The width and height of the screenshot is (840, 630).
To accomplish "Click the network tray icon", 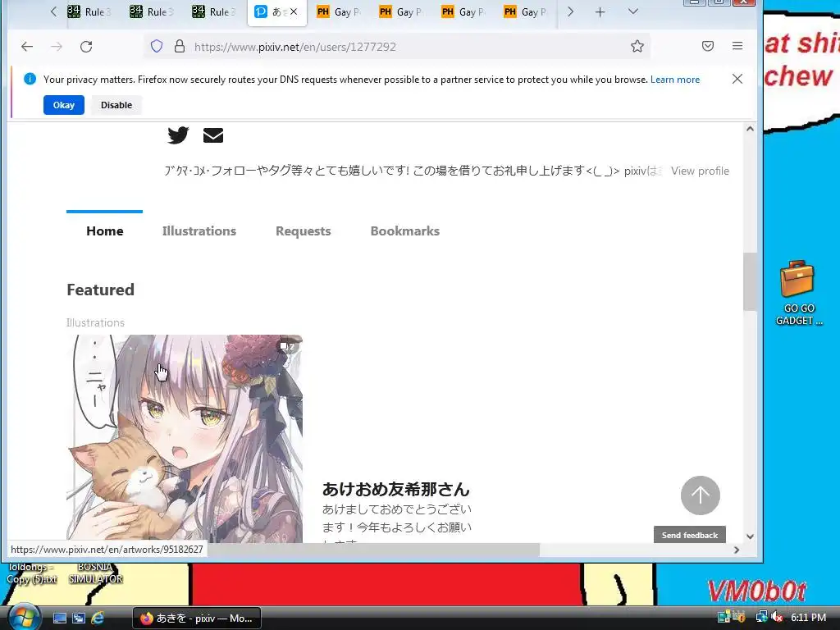I will [x=761, y=617].
